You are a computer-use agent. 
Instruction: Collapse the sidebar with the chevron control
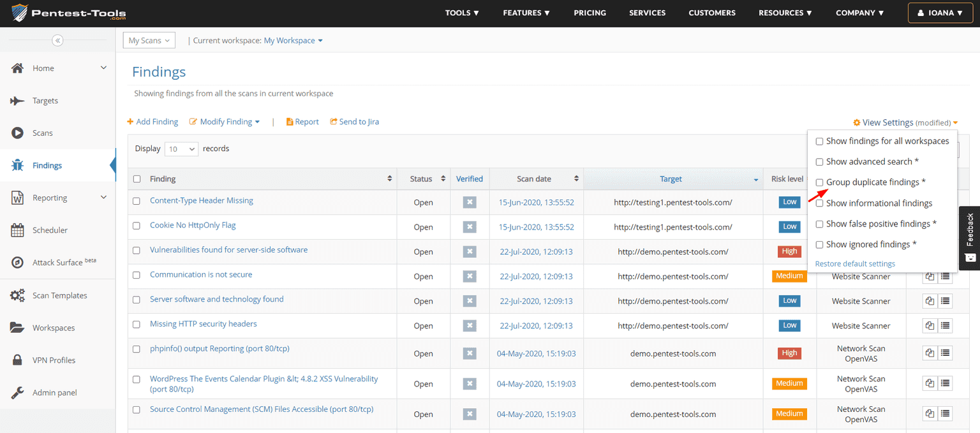point(57,40)
